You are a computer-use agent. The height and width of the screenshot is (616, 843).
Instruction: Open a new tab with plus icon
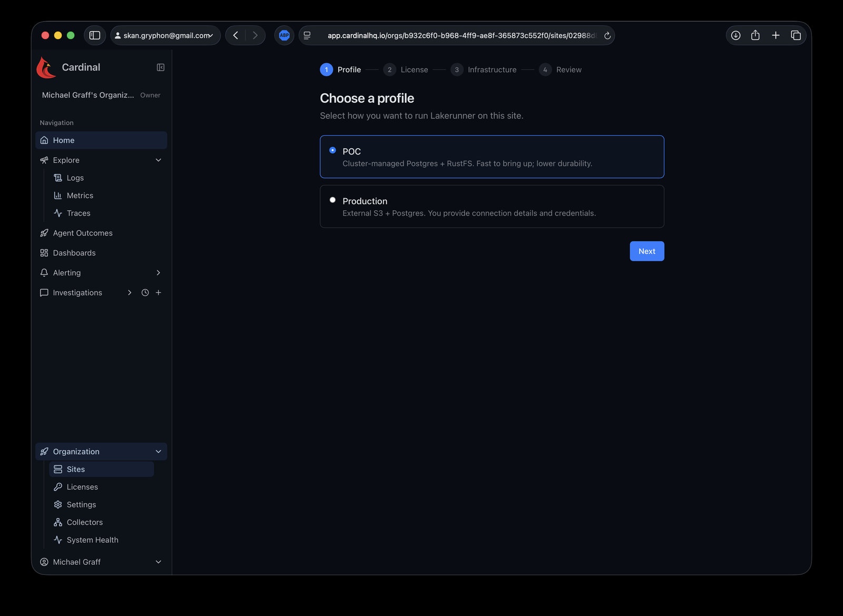(776, 35)
